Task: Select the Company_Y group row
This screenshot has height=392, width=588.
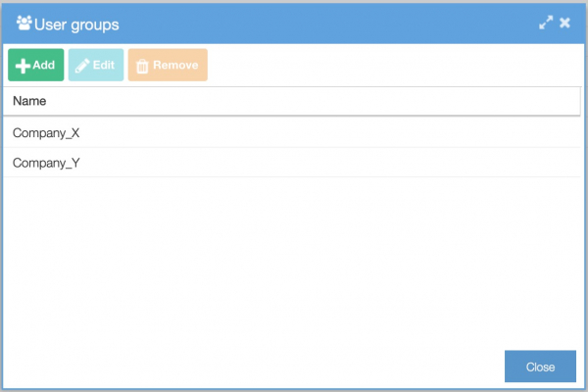Action: click(x=292, y=163)
